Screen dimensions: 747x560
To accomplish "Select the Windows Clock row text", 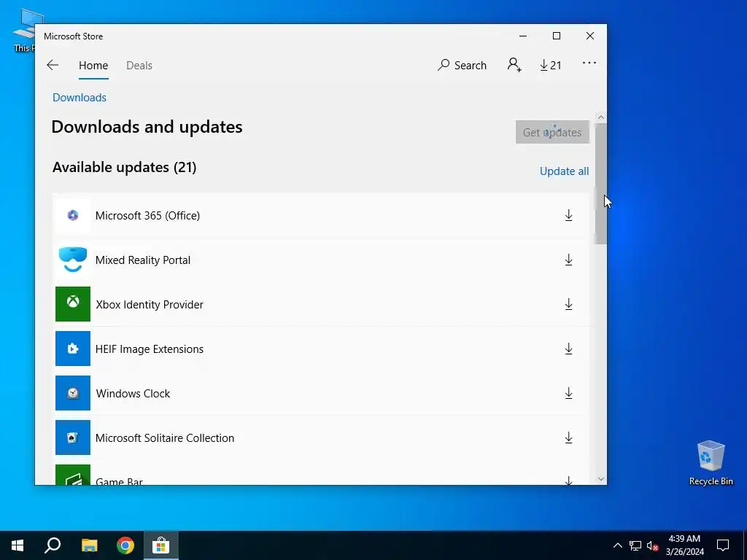I will [x=133, y=393].
